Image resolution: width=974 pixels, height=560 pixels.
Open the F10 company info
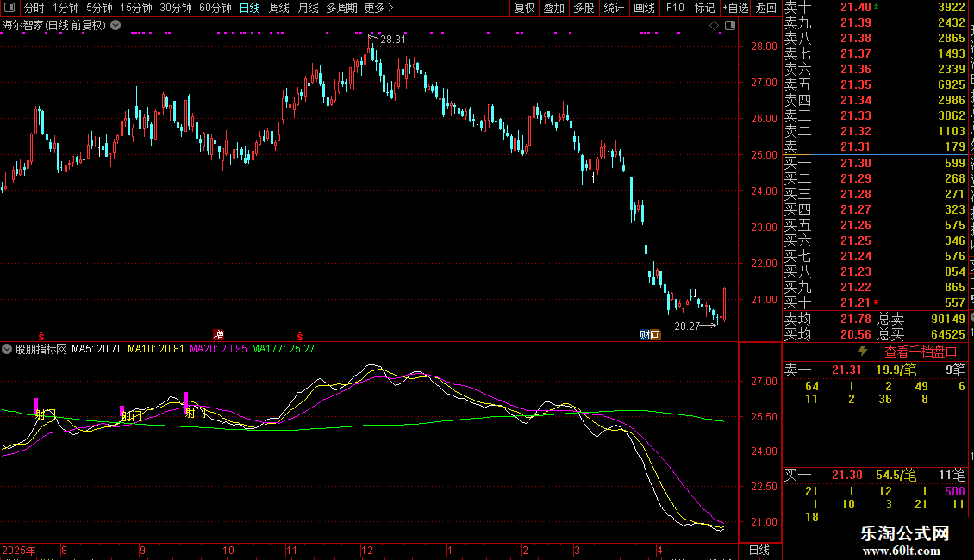(675, 8)
